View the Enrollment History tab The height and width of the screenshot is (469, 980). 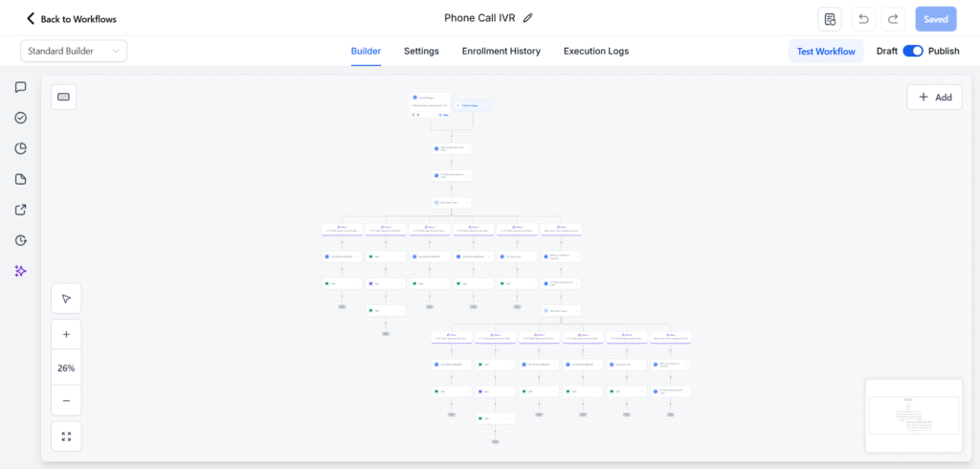click(501, 52)
